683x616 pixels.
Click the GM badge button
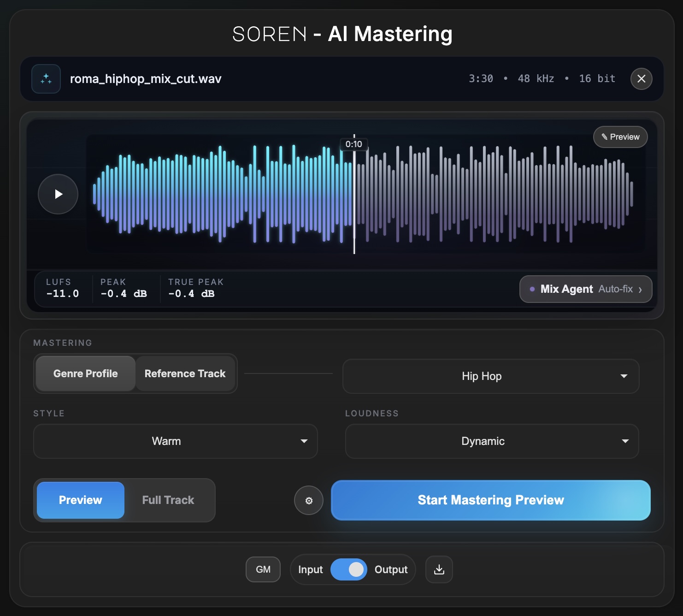point(263,569)
